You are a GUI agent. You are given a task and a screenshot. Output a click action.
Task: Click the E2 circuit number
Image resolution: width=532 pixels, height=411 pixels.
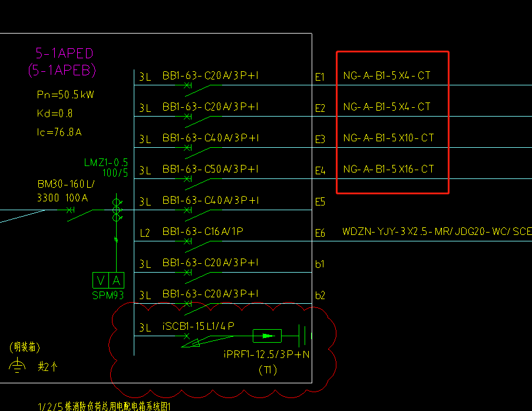(x=320, y=108)
